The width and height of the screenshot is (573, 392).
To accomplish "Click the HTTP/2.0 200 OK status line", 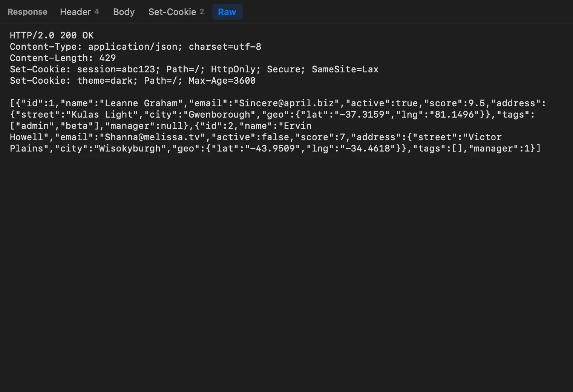I will coord(52,35).
